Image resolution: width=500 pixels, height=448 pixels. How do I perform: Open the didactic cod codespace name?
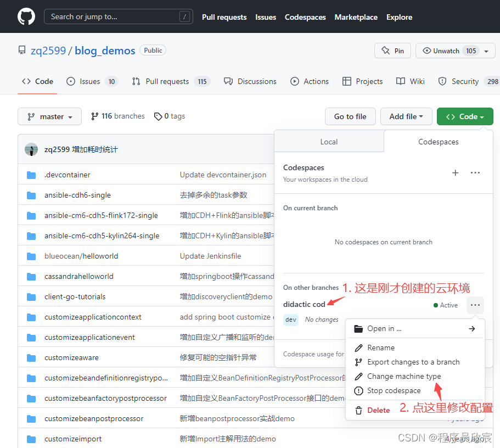pos(304,304)
